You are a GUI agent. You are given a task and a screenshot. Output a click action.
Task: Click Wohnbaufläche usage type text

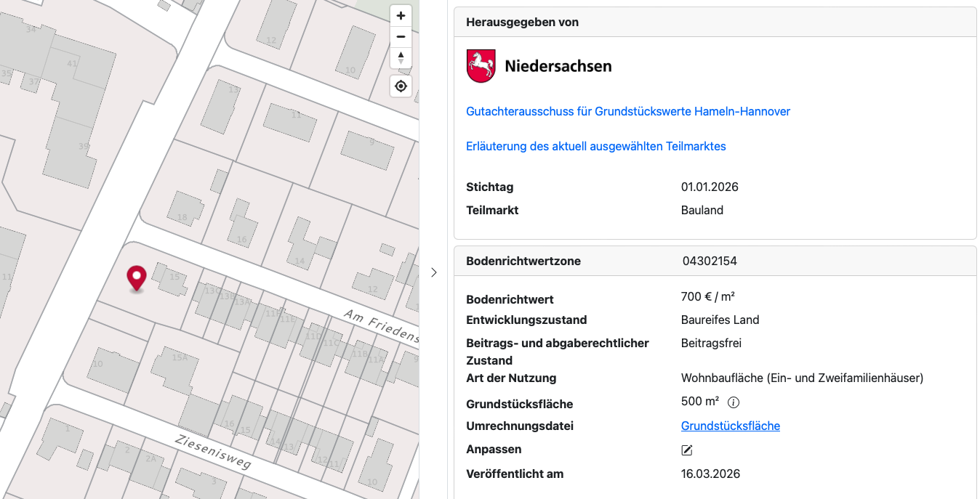coord(803,378)
